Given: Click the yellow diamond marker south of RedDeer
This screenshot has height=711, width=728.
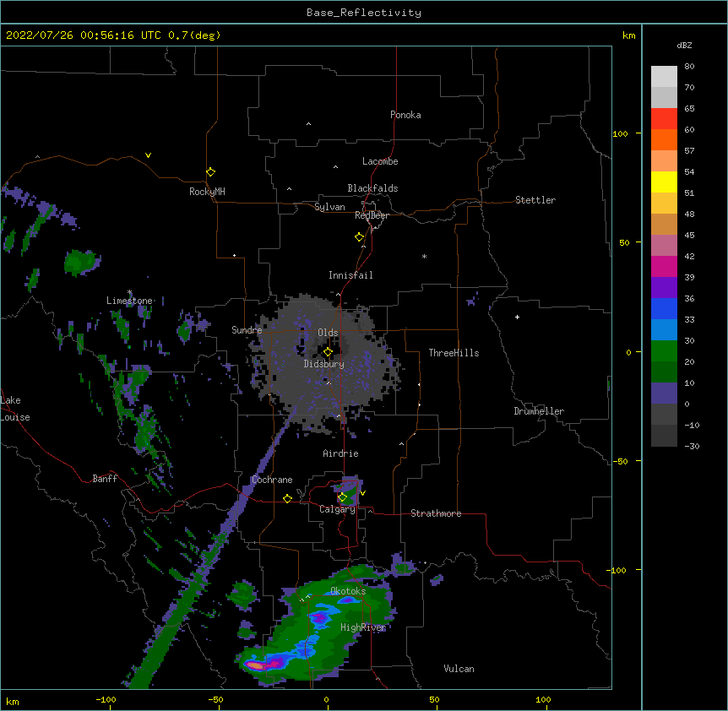Looking at the screenshot, I should click(x=360, y=237).
